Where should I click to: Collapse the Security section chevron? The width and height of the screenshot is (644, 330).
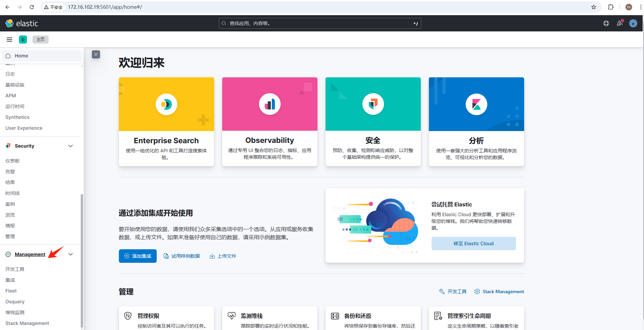coord(71,146)
